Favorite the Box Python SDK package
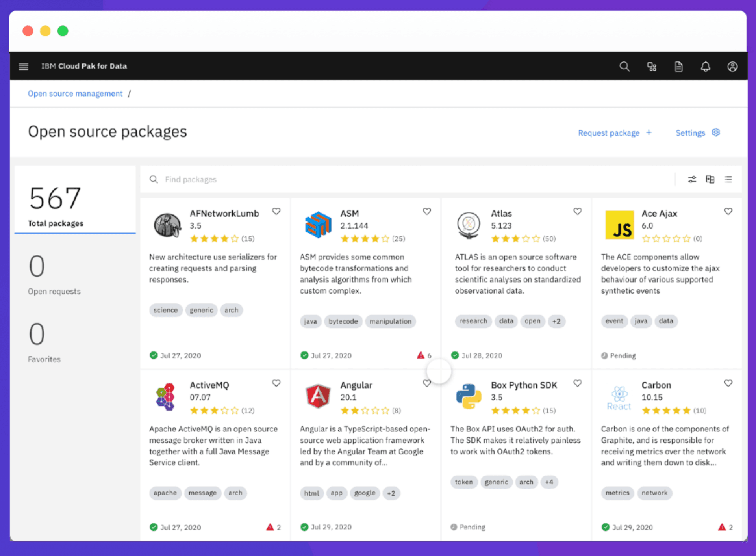This screenshot has height=556, width=756. click(577, 383)
